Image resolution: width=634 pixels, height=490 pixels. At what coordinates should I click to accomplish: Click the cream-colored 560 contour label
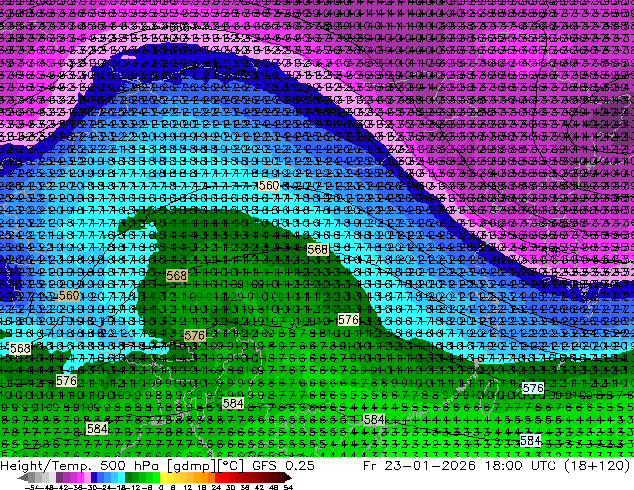coord(268,186)
